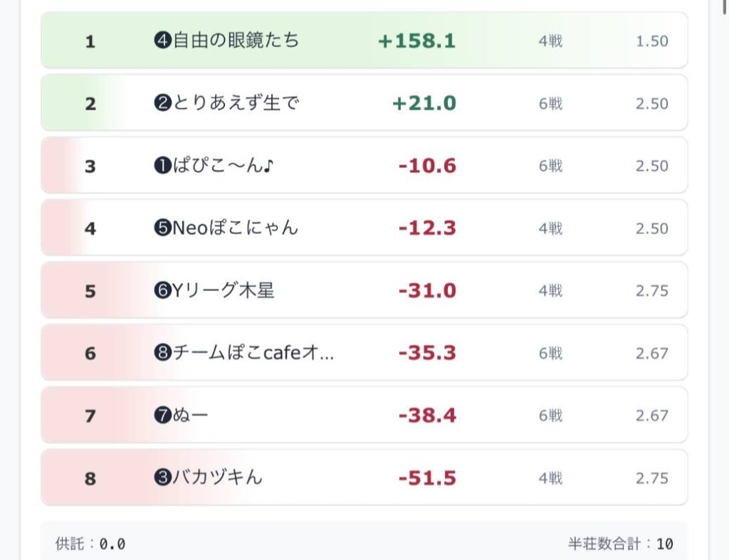
Task: Click circled number 3 icon beside バカヅキん
Action: pos(161,478)
